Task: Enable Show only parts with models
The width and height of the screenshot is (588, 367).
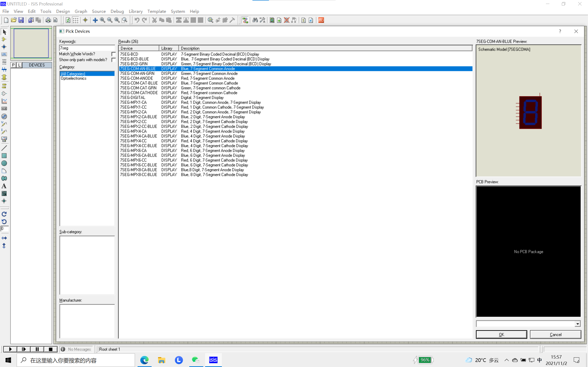Action: pos(113,60)
